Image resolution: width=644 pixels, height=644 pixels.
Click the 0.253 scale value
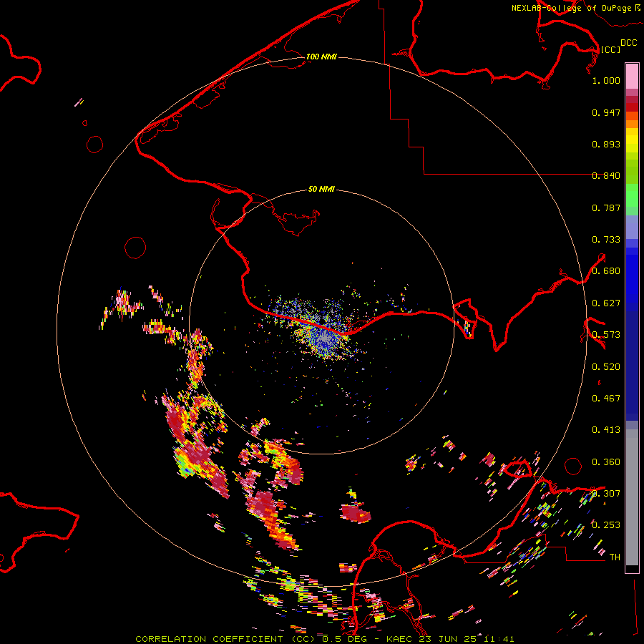606,525
